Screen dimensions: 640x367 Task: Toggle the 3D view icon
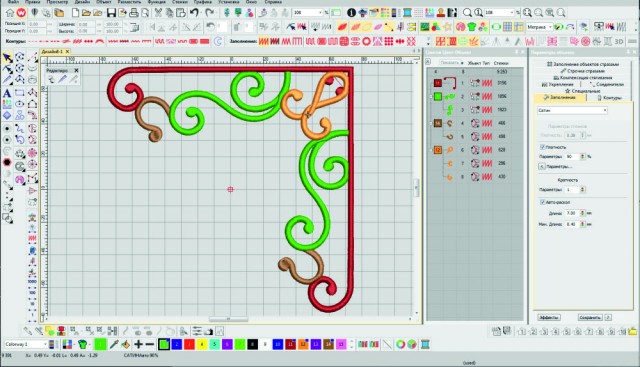pos(619,41)
